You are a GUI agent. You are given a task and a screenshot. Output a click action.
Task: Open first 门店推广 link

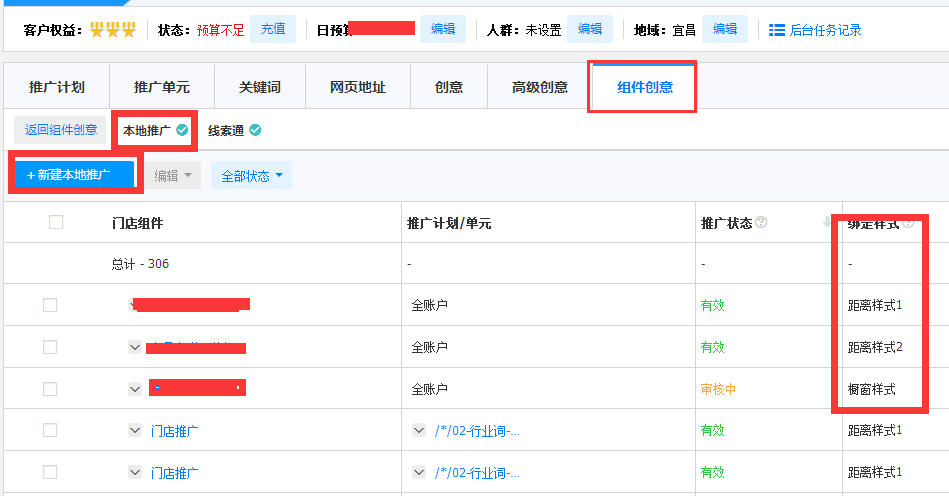(x=174, y=431)
